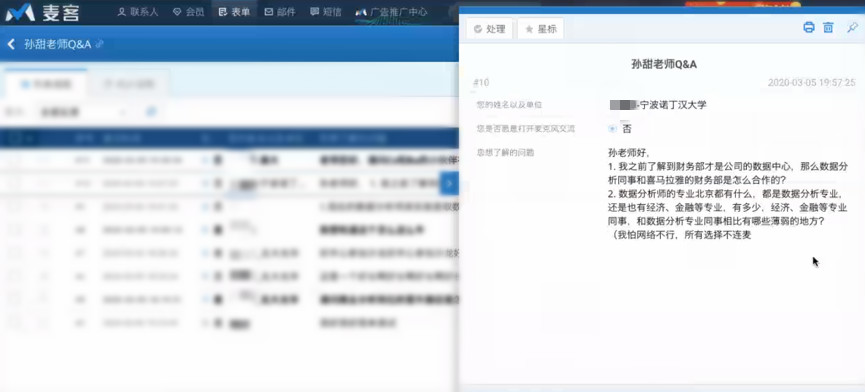Image resolution: width=865 pixels, height=392 pixels.
Task: Click the 孙甜老师Q&A title in detail panel
Action: (664, 65)
